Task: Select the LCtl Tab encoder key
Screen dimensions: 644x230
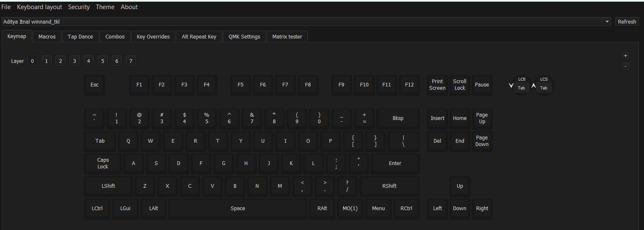Action: (522, 85)
